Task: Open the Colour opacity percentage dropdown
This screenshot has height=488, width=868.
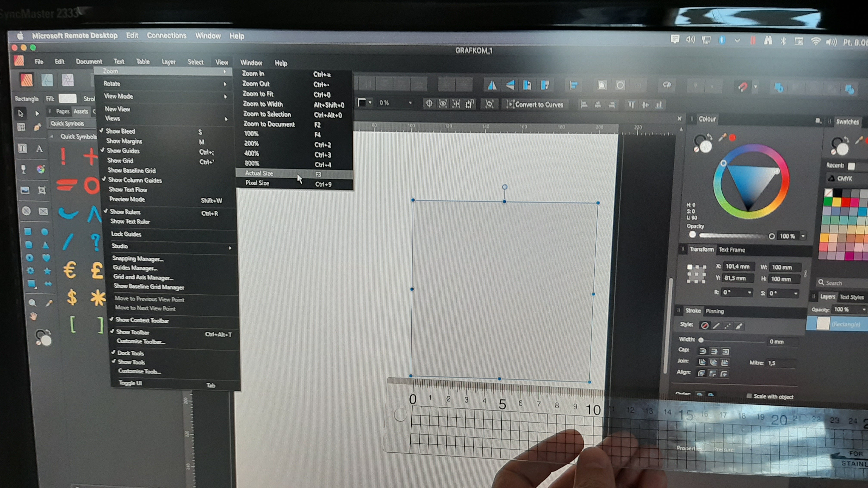Action: (803, 236)
